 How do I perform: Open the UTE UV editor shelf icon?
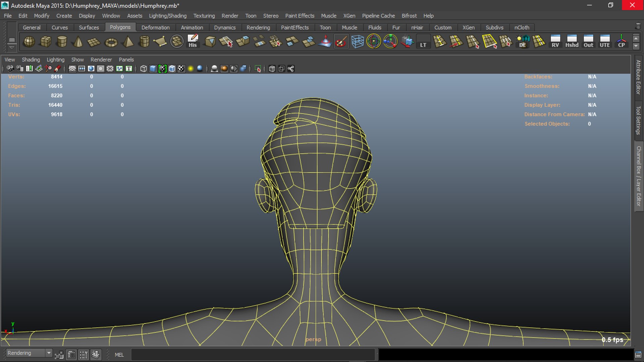(605, 42)
